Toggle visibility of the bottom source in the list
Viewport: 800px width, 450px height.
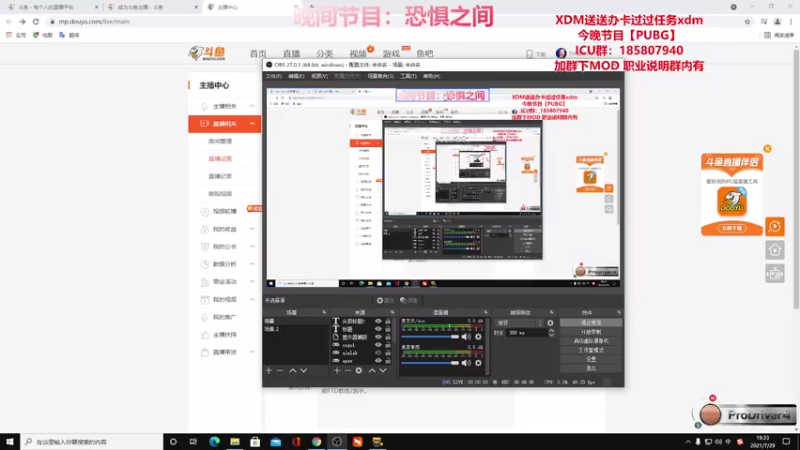[x=378, y=361]
